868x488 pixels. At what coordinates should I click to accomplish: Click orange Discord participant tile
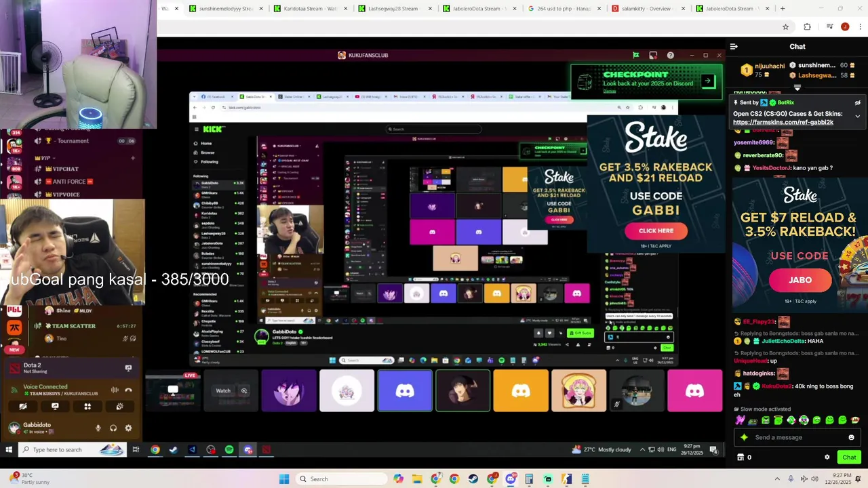click(521, 390)
